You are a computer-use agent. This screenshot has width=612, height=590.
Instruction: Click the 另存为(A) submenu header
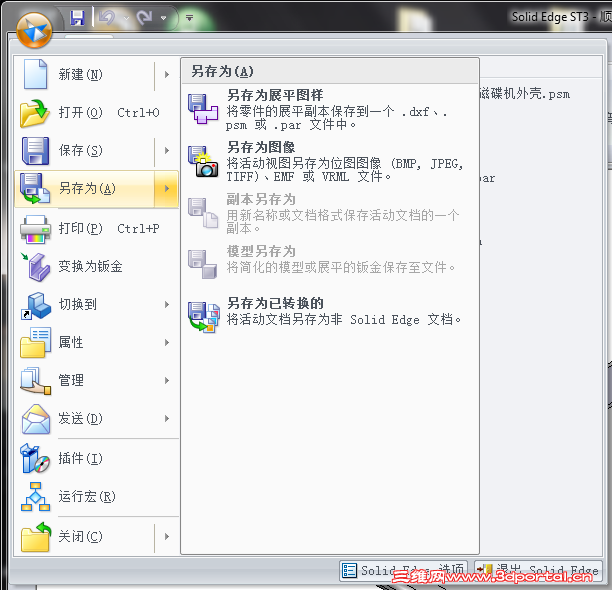(x=330, y=71)
